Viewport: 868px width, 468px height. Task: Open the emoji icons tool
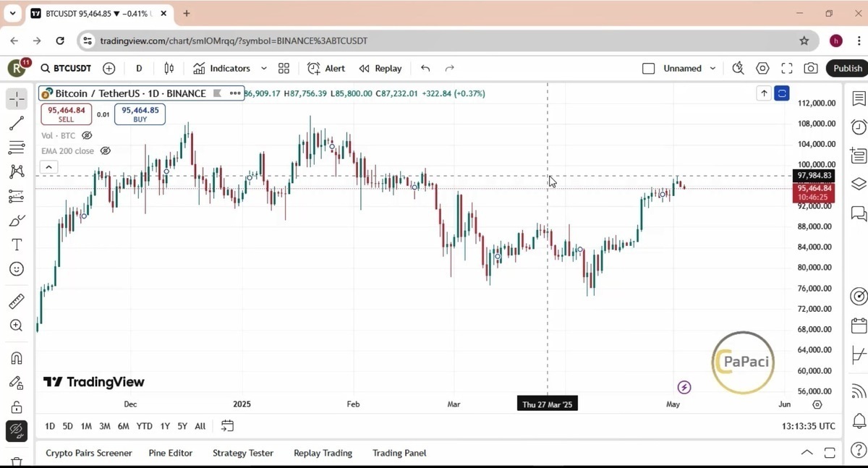17,269
